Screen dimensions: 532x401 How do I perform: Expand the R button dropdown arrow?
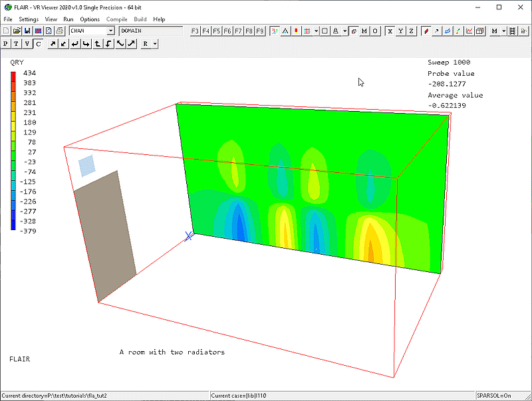[154, 44]
